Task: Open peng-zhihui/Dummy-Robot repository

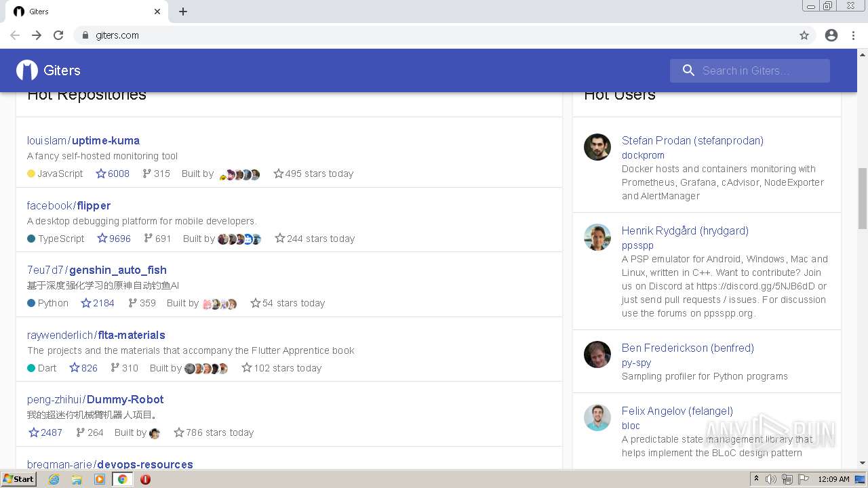Action: pyautogui.click(x=96, y=399)
